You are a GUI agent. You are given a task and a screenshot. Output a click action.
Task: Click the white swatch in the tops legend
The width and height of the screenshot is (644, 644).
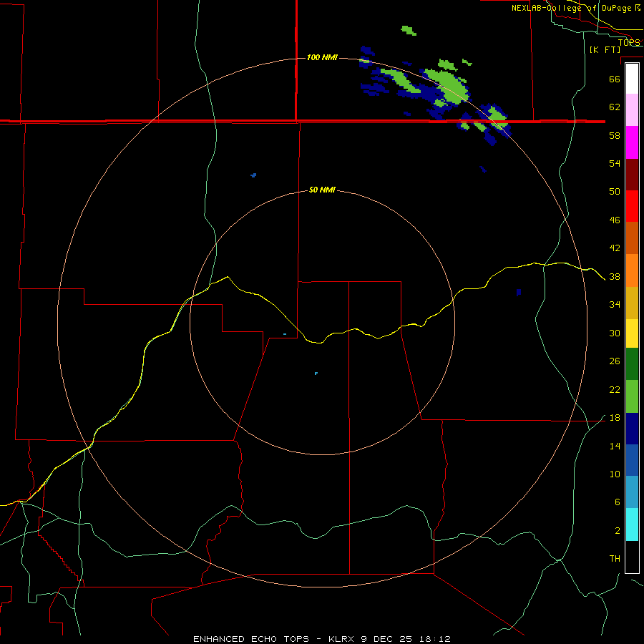point(632,79)
